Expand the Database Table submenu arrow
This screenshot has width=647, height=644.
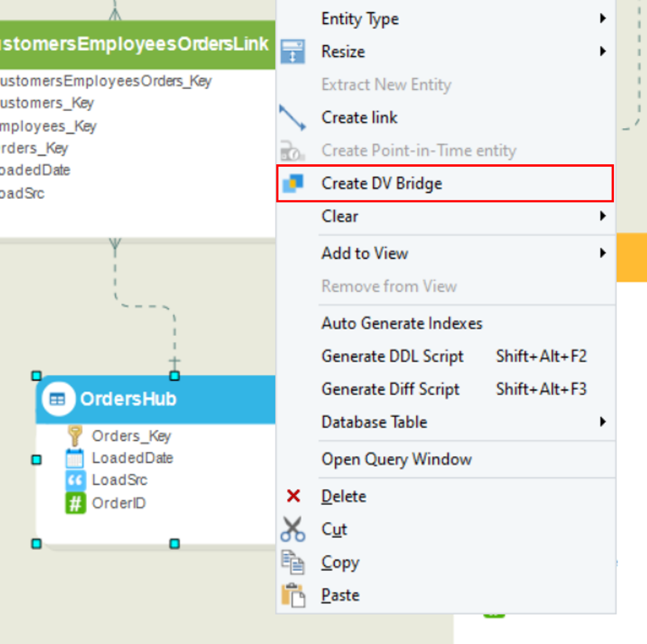click(603, 422)
